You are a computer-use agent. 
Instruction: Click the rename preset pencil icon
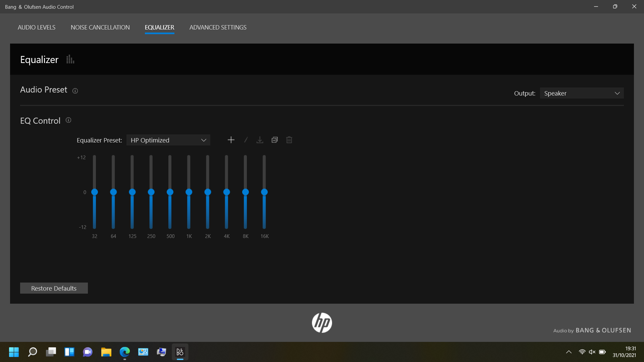(x=246, y=140)
